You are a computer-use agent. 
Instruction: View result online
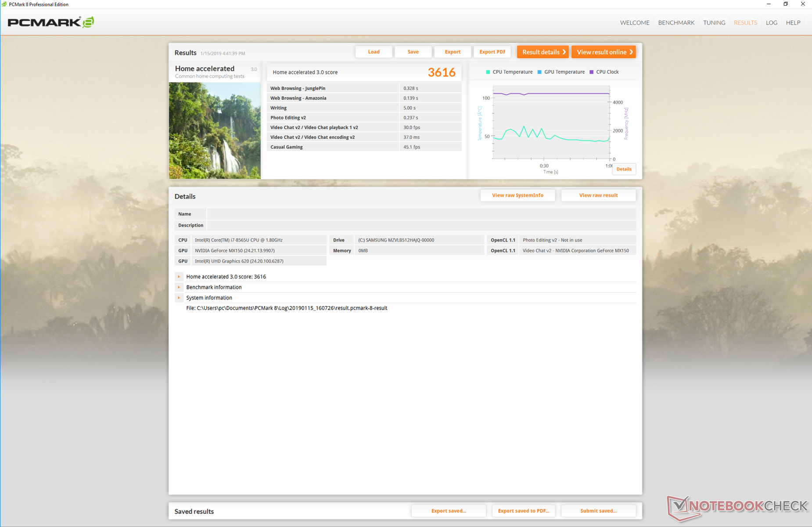pyautogui.click(x=604, y=52)
